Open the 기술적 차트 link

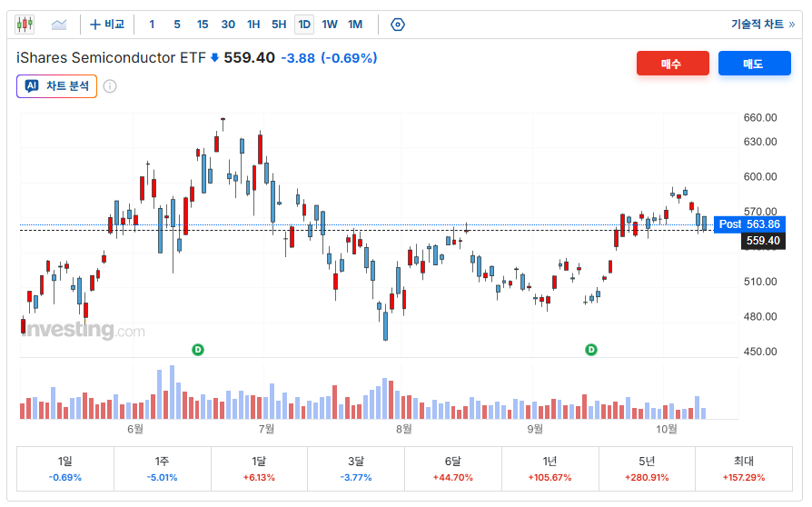coord(763,25)
